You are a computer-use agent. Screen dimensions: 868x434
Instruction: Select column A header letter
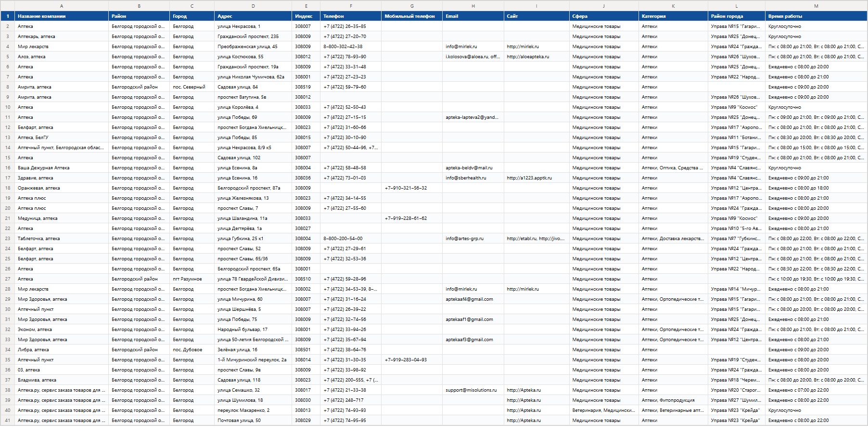62,6
